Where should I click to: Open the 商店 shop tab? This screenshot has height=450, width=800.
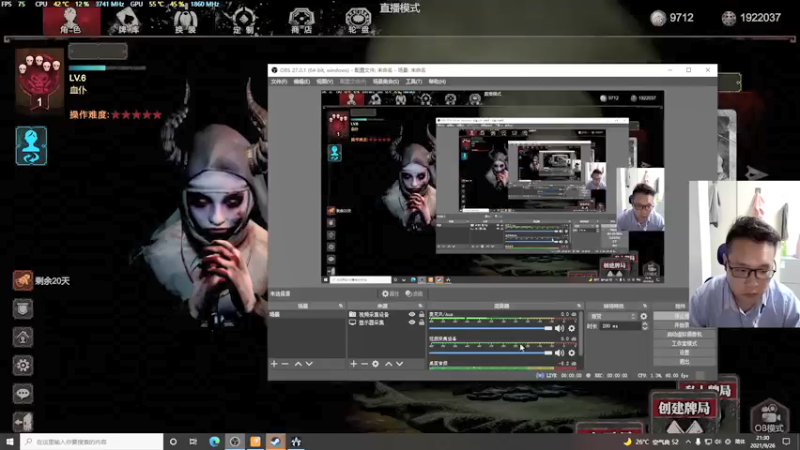coord(302,21)
